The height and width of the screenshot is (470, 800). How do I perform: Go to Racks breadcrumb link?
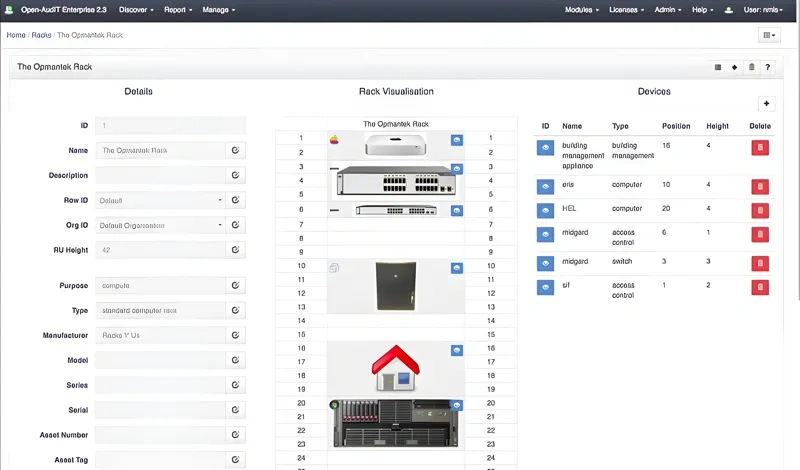[x=41, y=35]
